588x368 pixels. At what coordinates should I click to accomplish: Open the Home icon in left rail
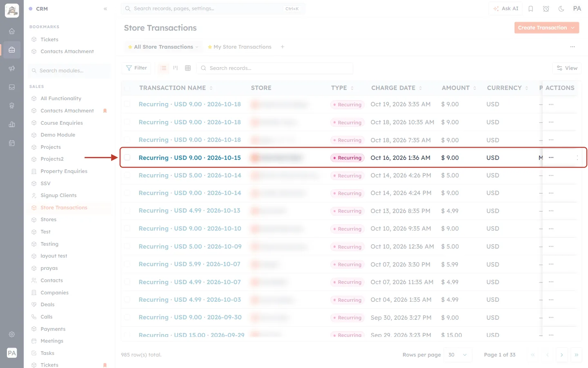pos(12,31)
